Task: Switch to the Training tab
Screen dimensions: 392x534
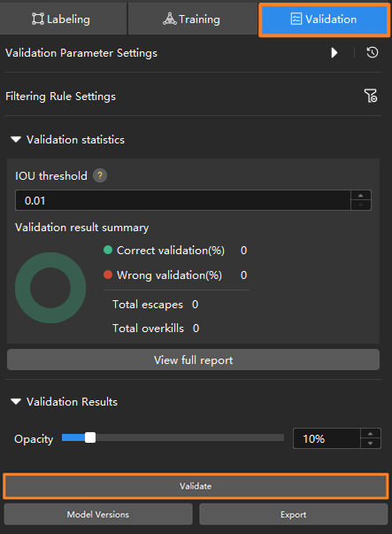Action: coord(193,19)
